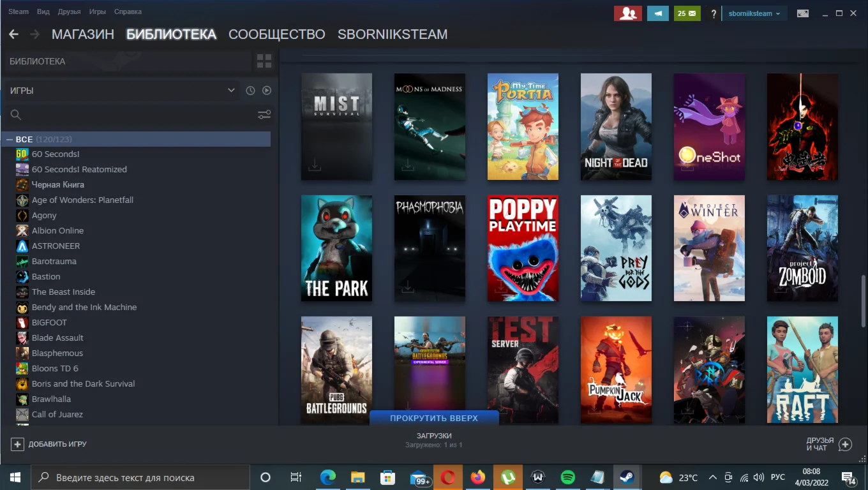Open uTorrent from taskbar
This screenshot has width=868, height=490.
pos(508,477)
